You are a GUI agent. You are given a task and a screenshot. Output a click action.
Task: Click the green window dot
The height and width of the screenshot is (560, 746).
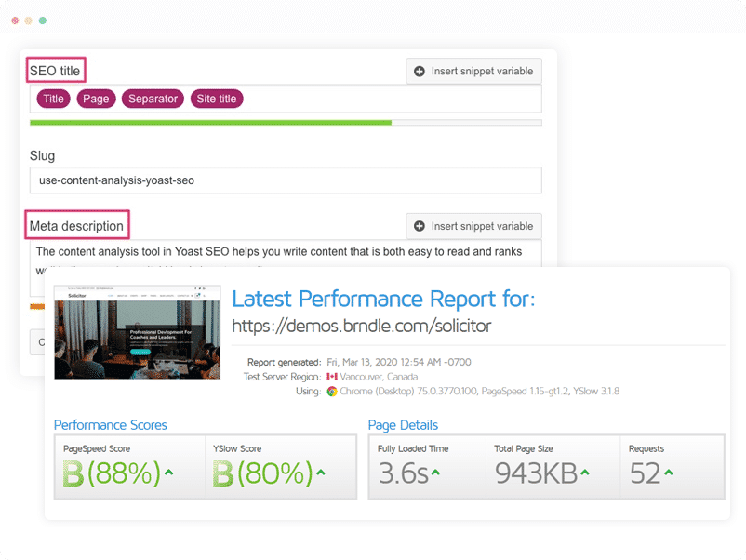pyautogui.click(x=43, y=20)
